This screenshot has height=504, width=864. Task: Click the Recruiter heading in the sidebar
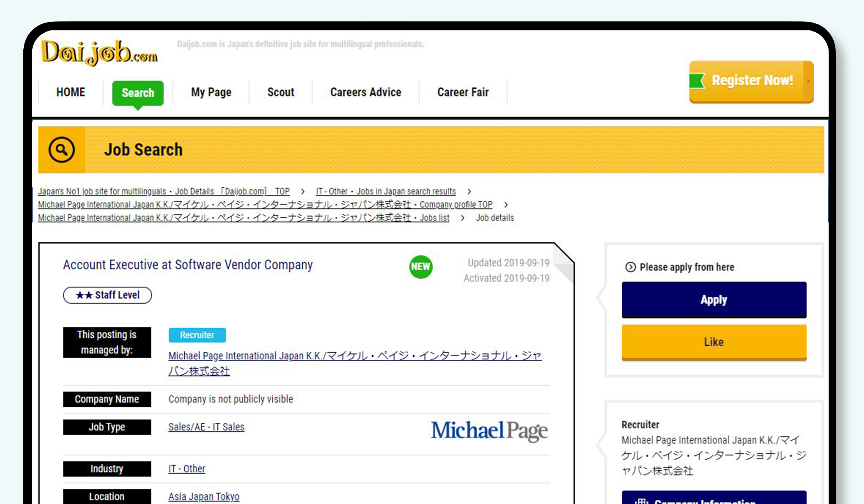(640, 425)
